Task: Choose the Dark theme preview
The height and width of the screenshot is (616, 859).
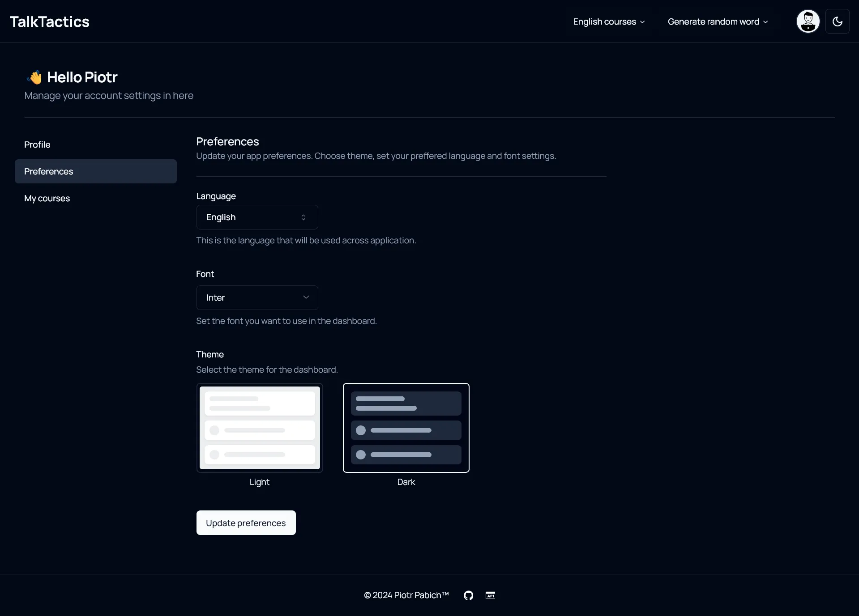Action: pyautogui.click(x=406, y=428)
